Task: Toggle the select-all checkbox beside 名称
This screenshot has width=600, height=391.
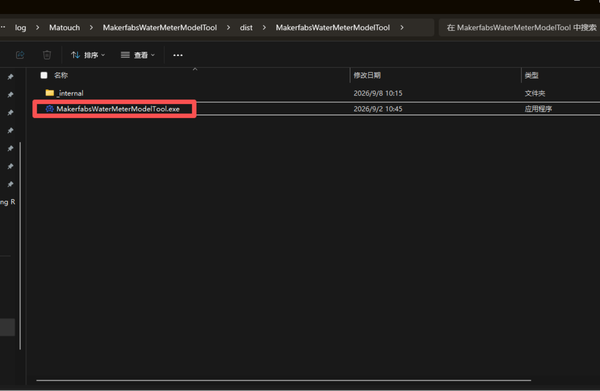Action: coord(44,75)
